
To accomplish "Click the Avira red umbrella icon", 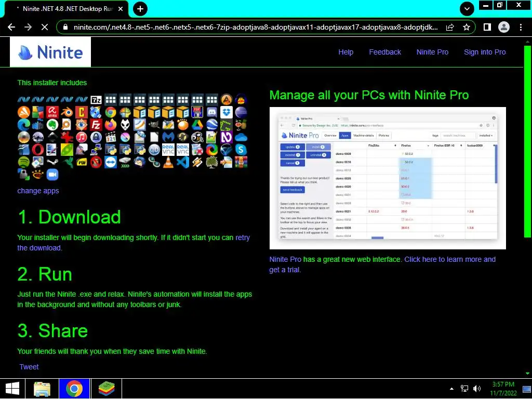I will pos(52,112).
